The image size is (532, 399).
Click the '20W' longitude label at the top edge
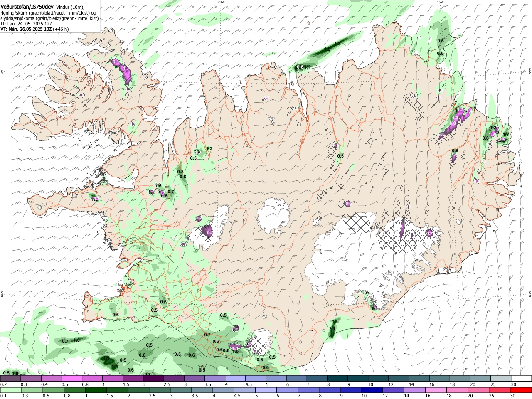point(221,2)
